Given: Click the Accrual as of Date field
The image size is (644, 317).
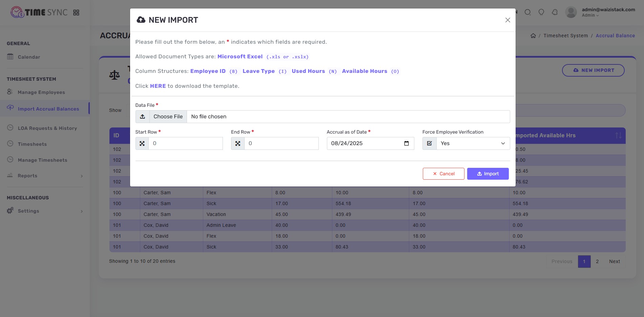Looking at the screenshot, I should pyautogui.click(x=370, y=143).
